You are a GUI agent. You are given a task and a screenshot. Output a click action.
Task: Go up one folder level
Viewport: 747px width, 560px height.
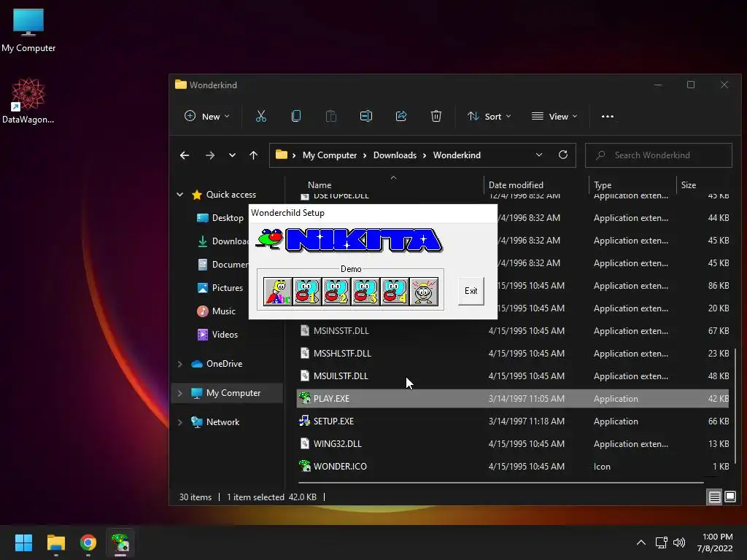(253, 155)
